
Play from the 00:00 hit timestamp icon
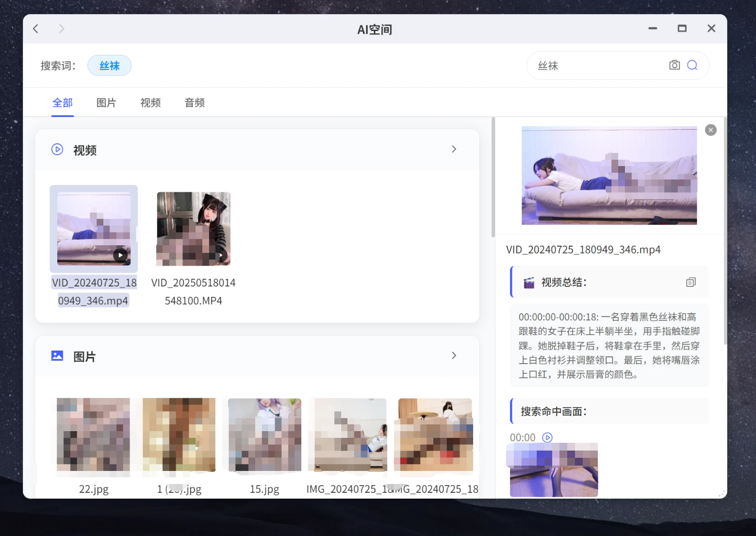pos(547,437)
